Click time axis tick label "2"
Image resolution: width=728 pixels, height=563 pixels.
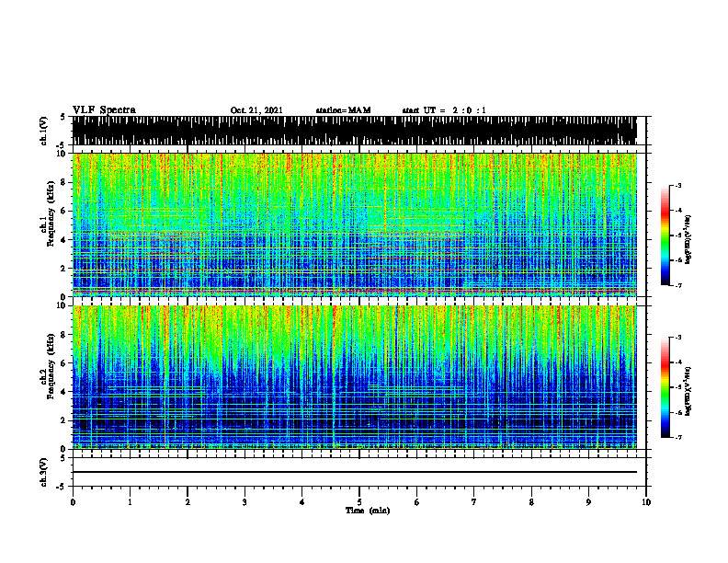pyautogui.click(x=188, y=502)
